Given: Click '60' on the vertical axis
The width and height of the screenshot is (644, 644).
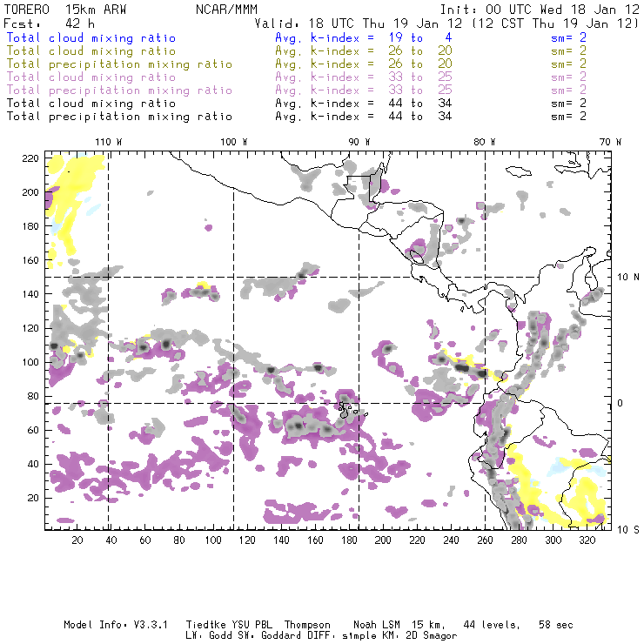Looking at the screenshot, I should (x=33, y=430).
